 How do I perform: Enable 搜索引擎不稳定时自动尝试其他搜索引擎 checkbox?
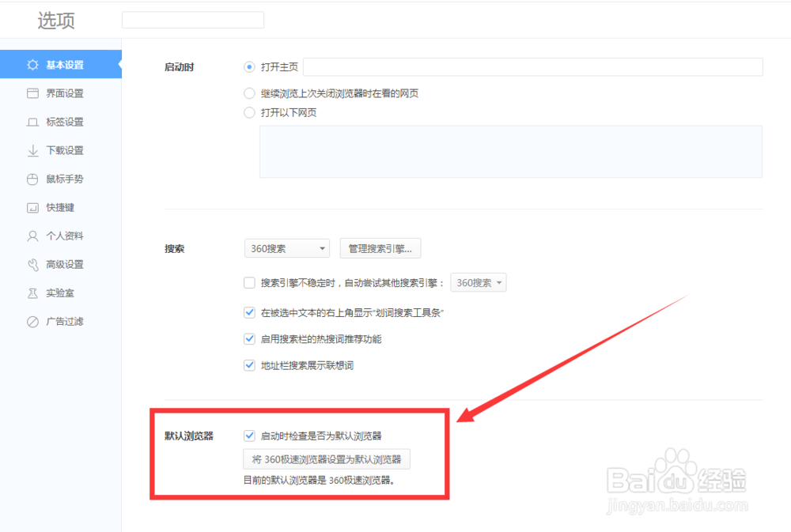tap(249, 283)
